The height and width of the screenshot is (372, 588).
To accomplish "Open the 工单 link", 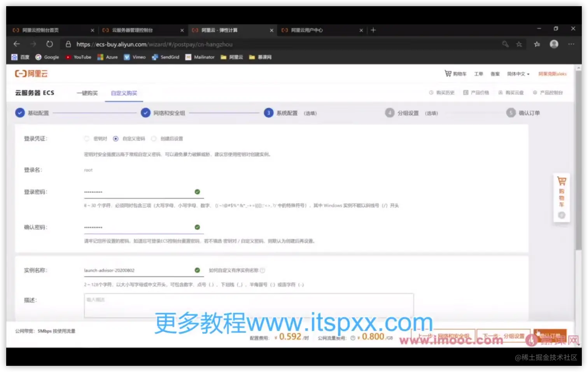I will point(478,74).
